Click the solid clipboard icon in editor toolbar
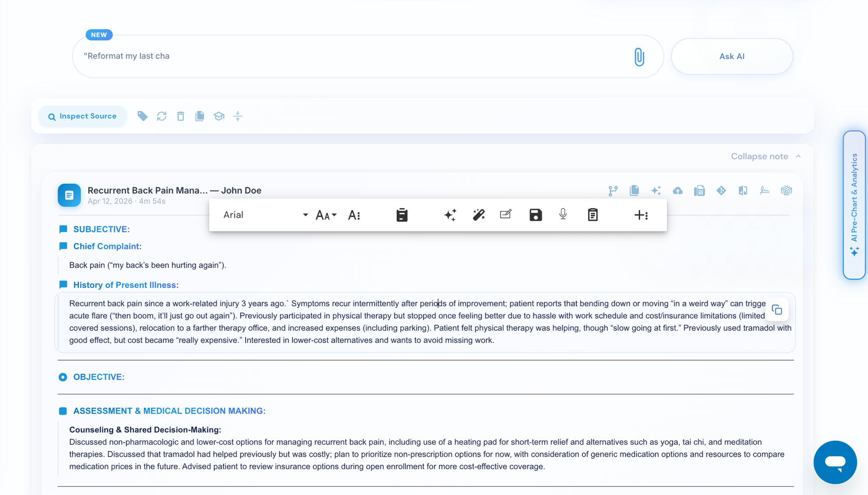The width and height of the screenshot is (868, 495). [402, 215]
